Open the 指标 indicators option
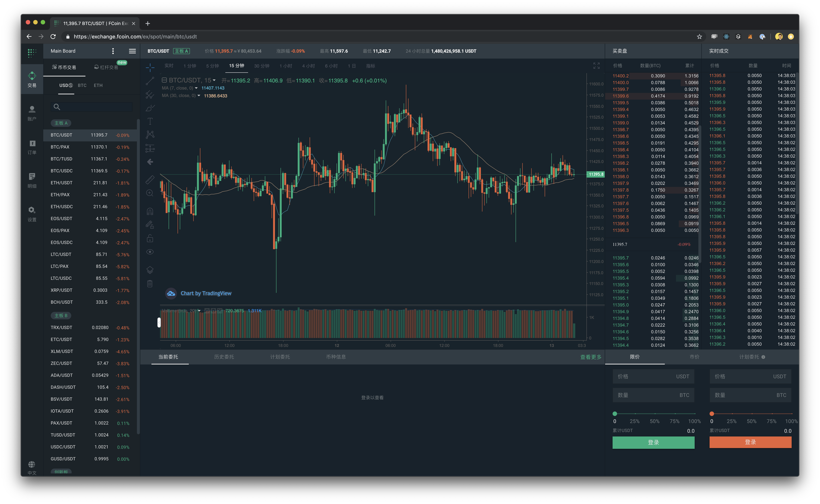 coord(370,66)
